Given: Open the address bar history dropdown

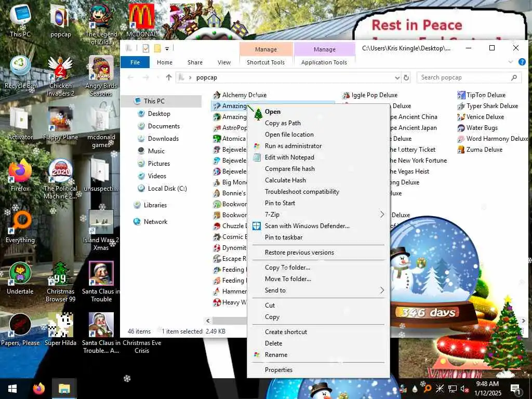Looking at the screenshot, I should click(x=397, y=78).
